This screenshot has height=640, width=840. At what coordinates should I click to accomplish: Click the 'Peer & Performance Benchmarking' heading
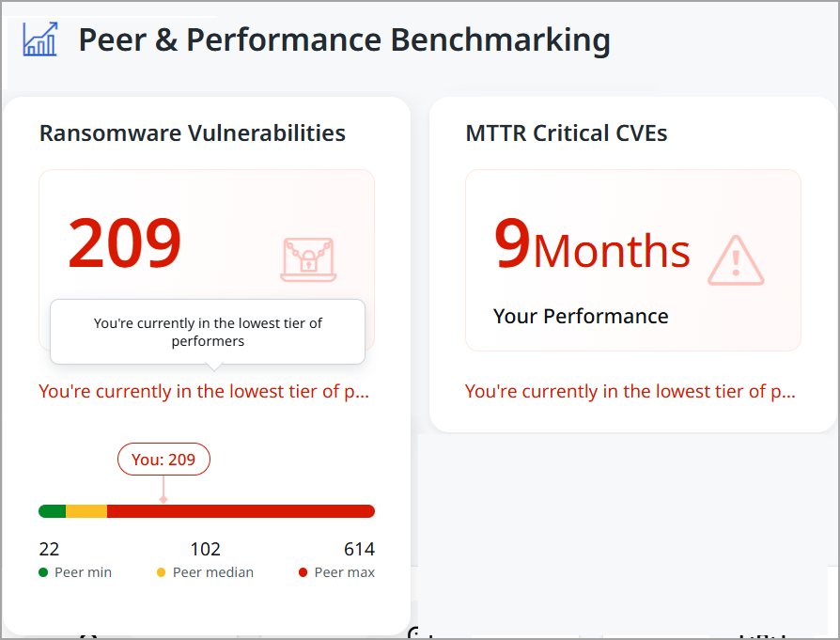click(344, 40)
